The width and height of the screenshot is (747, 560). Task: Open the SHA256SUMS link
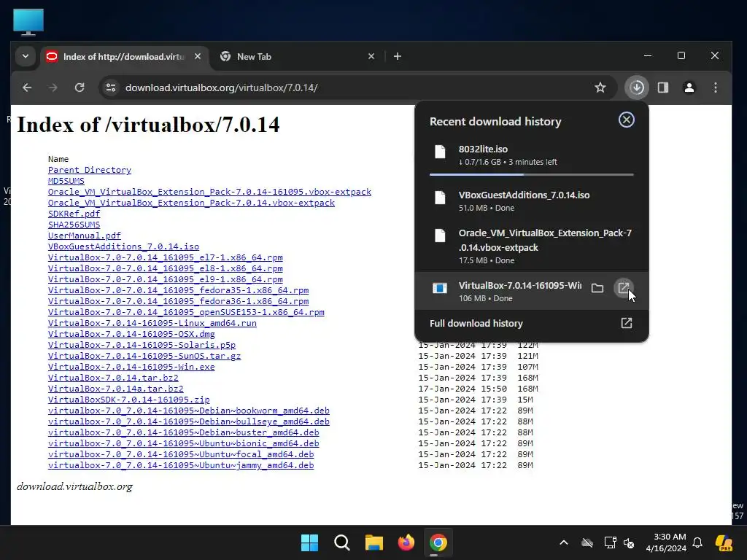(74, 225)
